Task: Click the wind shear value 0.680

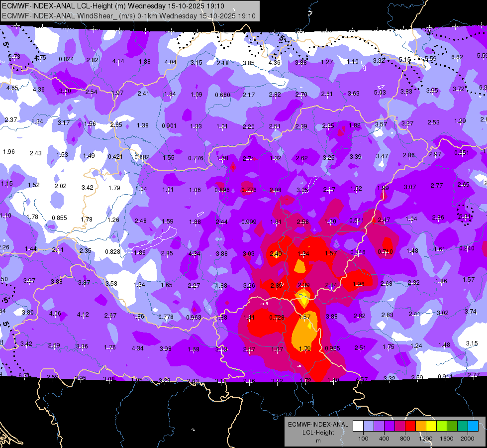Action: point(223,95)
